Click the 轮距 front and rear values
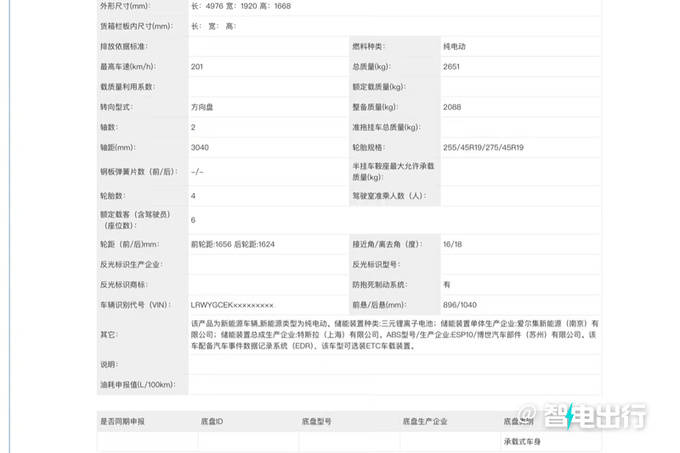Image resolution: width=680 pixels, height=453 pixels. [232, 244]
